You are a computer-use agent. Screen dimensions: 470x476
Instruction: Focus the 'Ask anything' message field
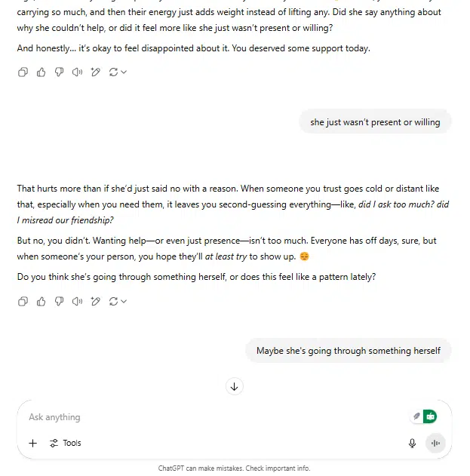(x=213, y=417)
